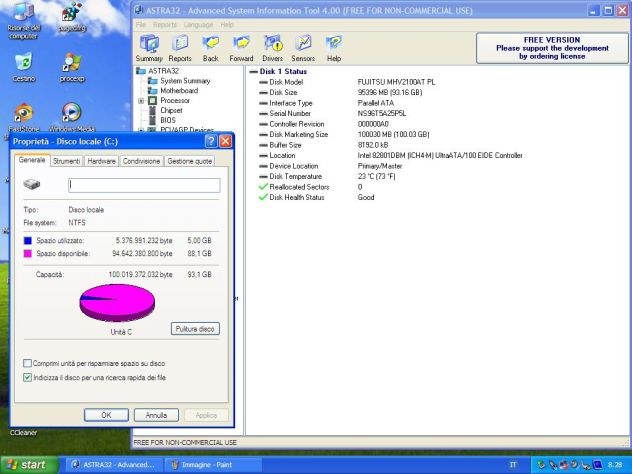Click the Help toolbar icon
Image resolution: width=632 pixels, height=474 pixels.
point(334,48)
